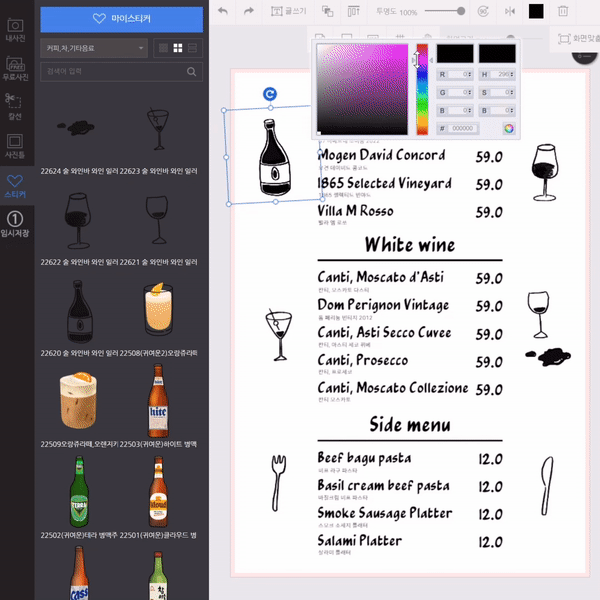Pick the Kloud beer bottle sticker 22501

click(158, 492)
